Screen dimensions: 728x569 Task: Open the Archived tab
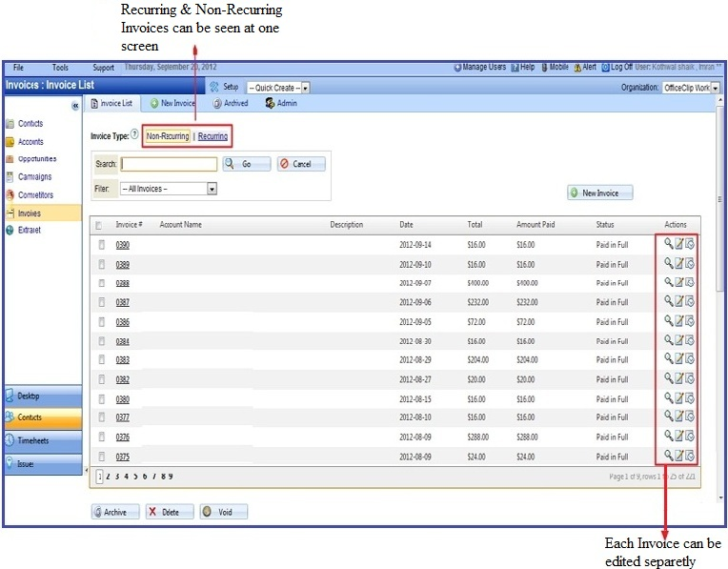231,103
